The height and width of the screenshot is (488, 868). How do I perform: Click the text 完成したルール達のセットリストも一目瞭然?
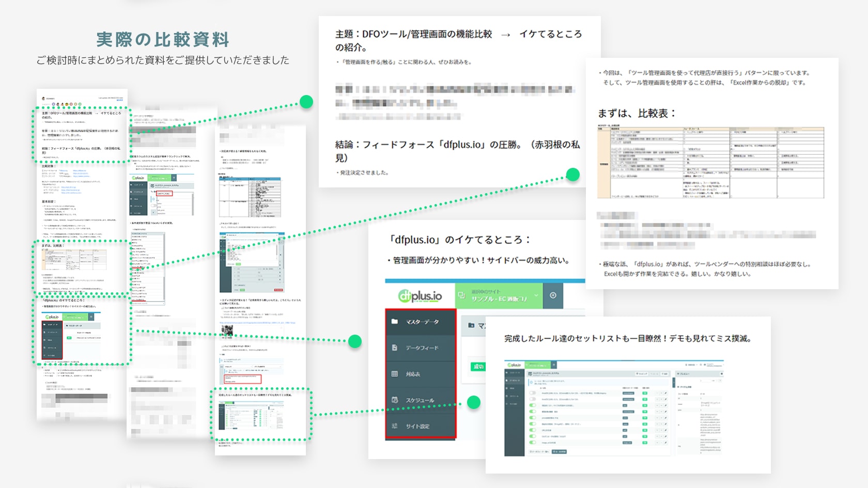586,339
